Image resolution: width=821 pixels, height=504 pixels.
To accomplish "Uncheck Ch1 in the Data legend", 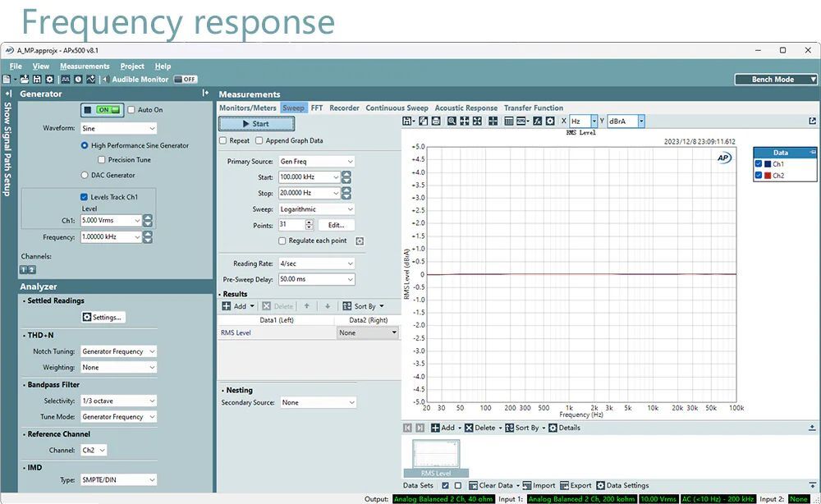I will [758, 164].
